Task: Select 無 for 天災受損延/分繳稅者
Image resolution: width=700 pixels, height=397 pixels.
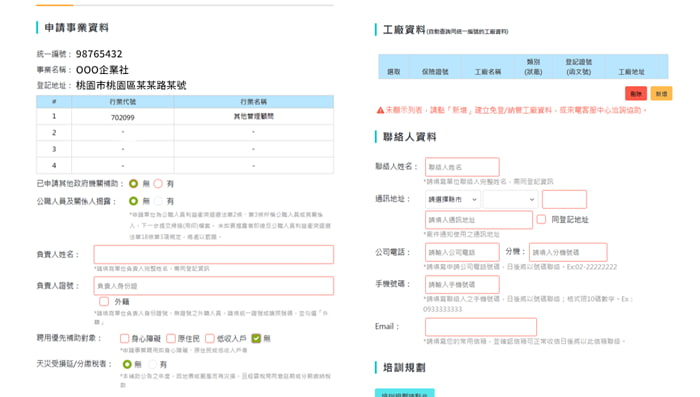Action: tap(127, 364)
